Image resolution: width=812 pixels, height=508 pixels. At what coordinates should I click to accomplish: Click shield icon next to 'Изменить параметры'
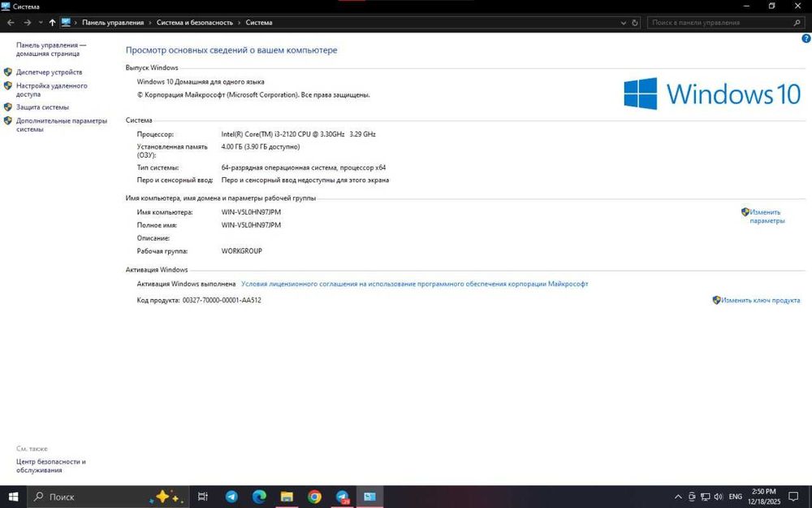(745, 212)
